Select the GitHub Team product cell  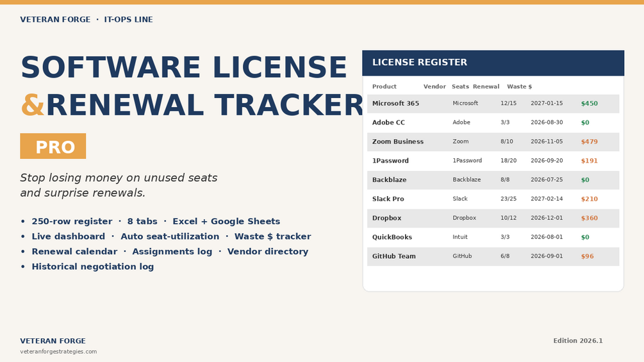click(x=394, y=256)
